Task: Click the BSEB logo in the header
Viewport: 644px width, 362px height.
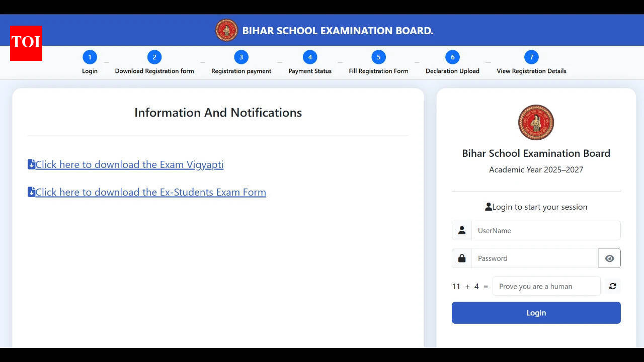Action: coord(226,30)
